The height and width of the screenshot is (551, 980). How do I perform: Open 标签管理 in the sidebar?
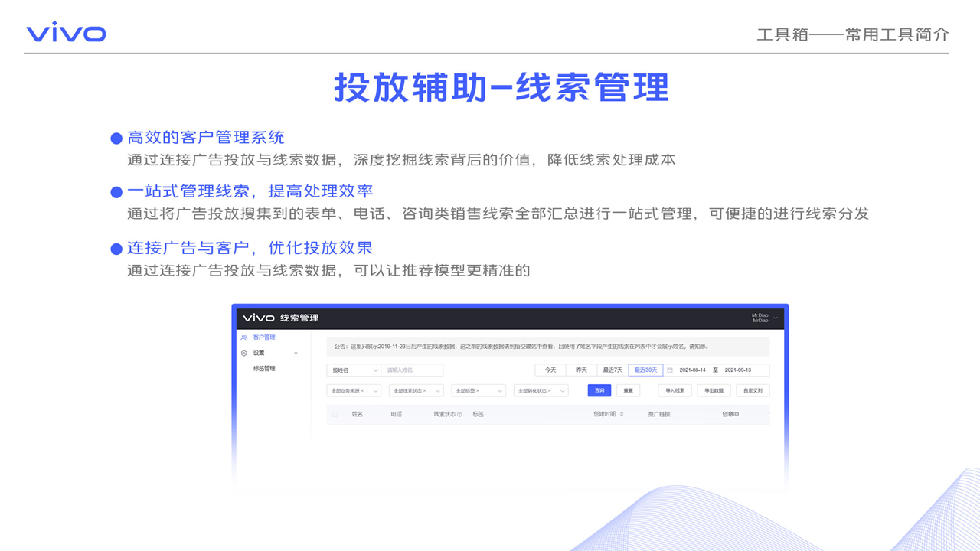(x=264, y=369)
